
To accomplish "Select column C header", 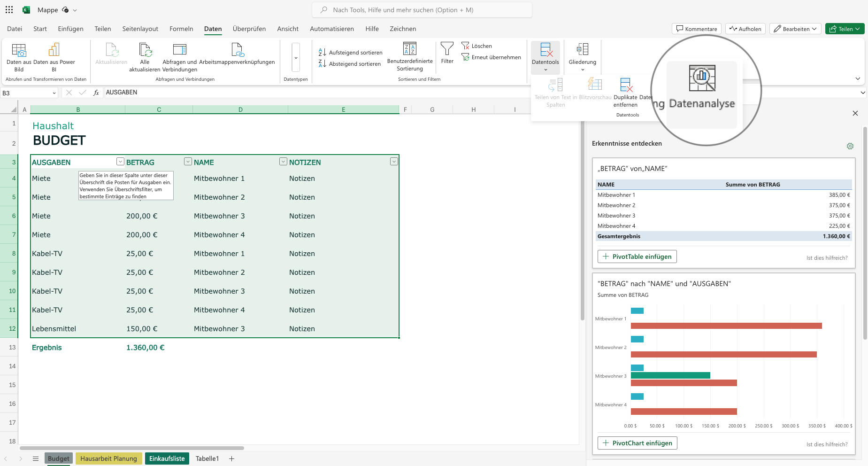I will (159, 109).
